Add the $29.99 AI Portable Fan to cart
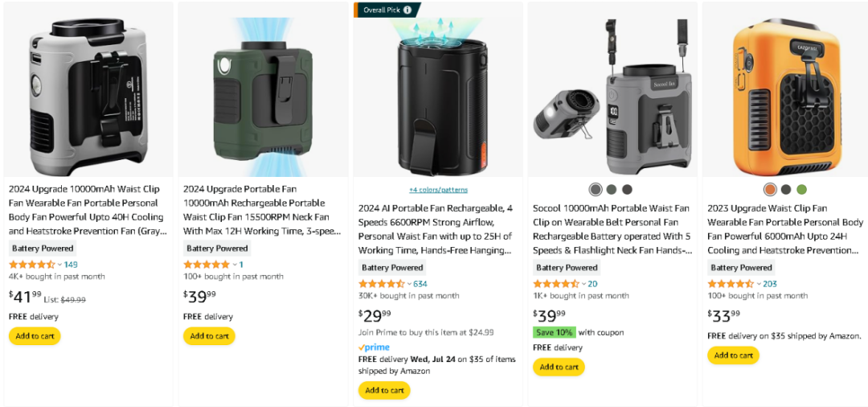This screenshot has height=407, width=868. [x=384, y=390]
